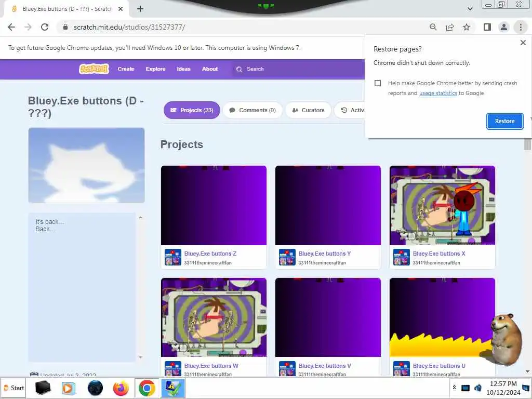532x399 pixels.
Task: Click the Bluey.Exe buttons X title link
Action: [x=439, y=254]
